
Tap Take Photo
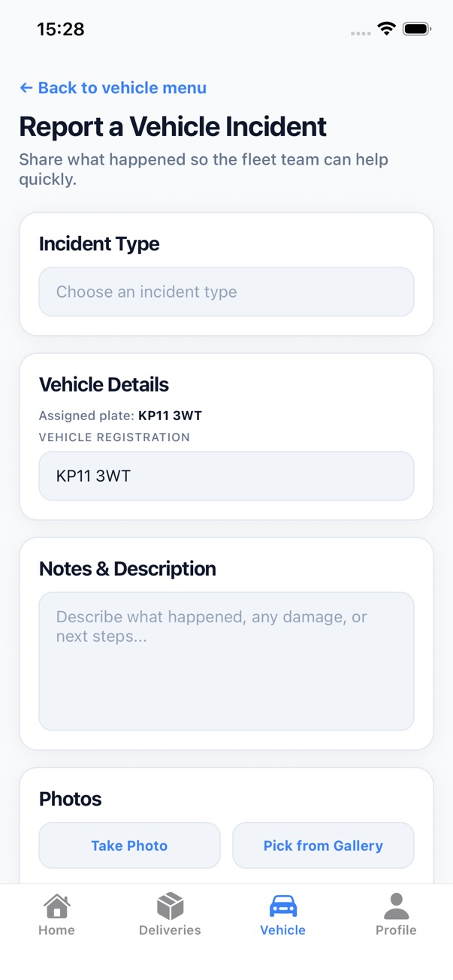click(x=129, y=845)
